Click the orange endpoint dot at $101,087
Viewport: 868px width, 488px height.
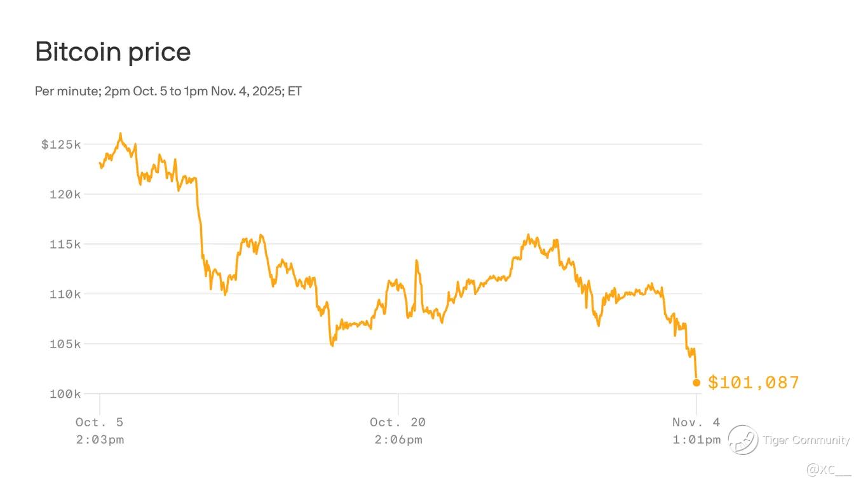[x=696, y=383]
